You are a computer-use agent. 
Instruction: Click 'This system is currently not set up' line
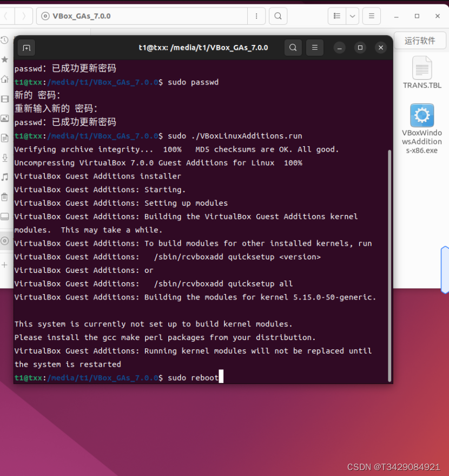(x=153, y=324)
